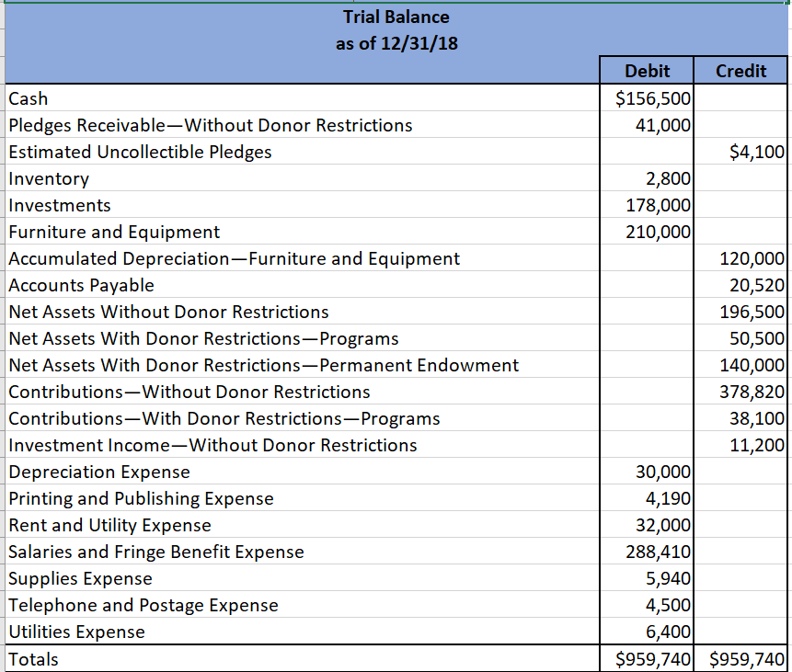Click the Debit column header cell
The height and width of the screenshot is (672, 792).
coord(647,71)
